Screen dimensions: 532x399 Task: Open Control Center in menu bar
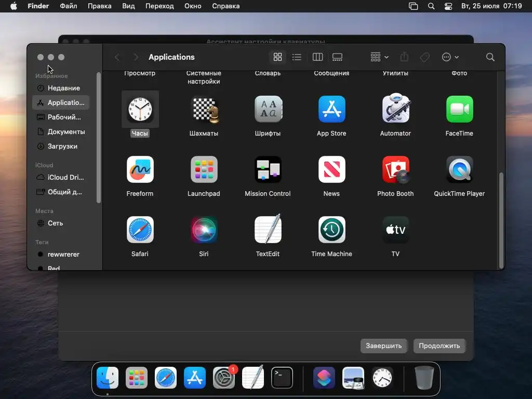coord(448,6)
